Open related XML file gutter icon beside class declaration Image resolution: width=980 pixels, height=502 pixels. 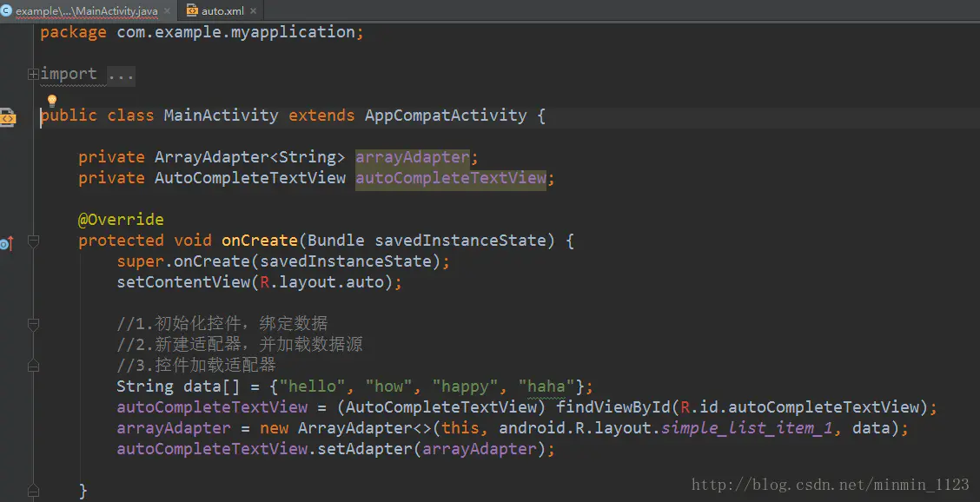click(7, 116)
